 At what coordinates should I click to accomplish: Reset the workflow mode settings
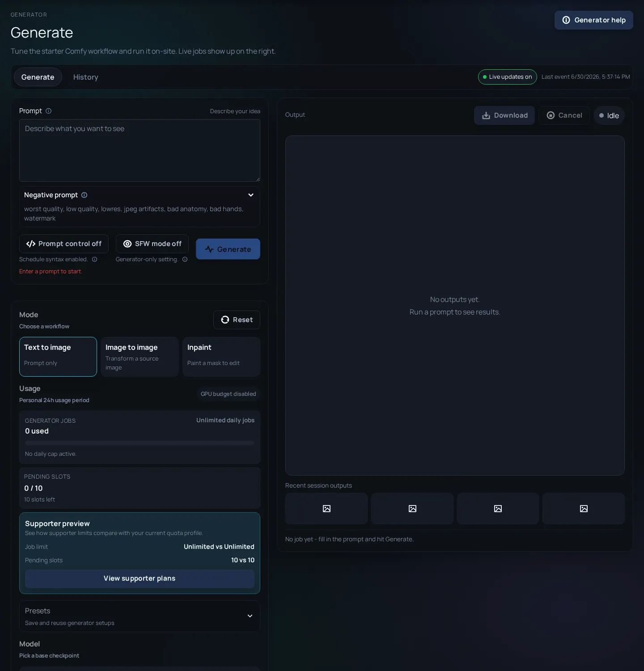click(237, 320)
